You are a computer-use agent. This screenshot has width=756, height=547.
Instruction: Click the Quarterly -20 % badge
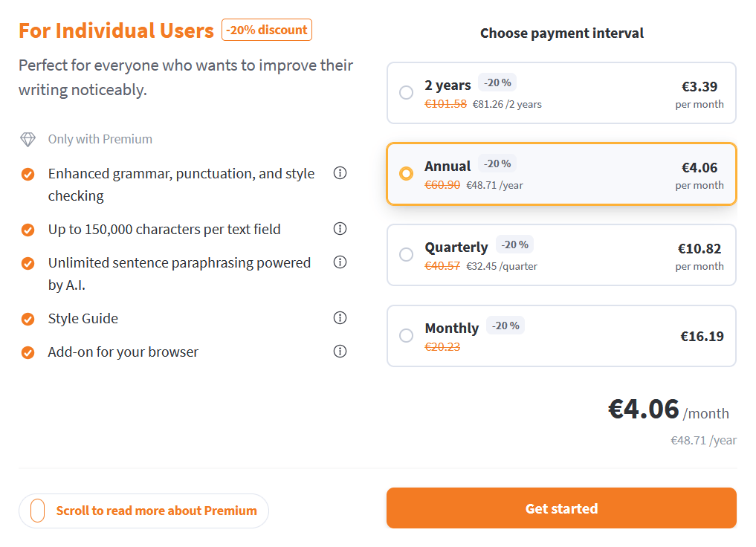point(514,245)
